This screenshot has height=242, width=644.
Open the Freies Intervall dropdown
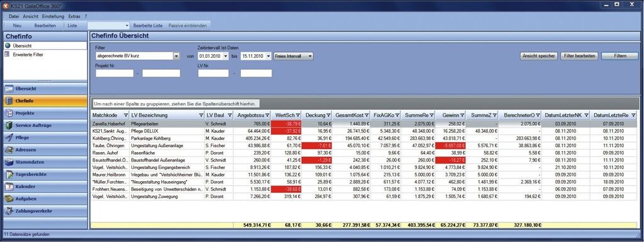tap(294, 56)
